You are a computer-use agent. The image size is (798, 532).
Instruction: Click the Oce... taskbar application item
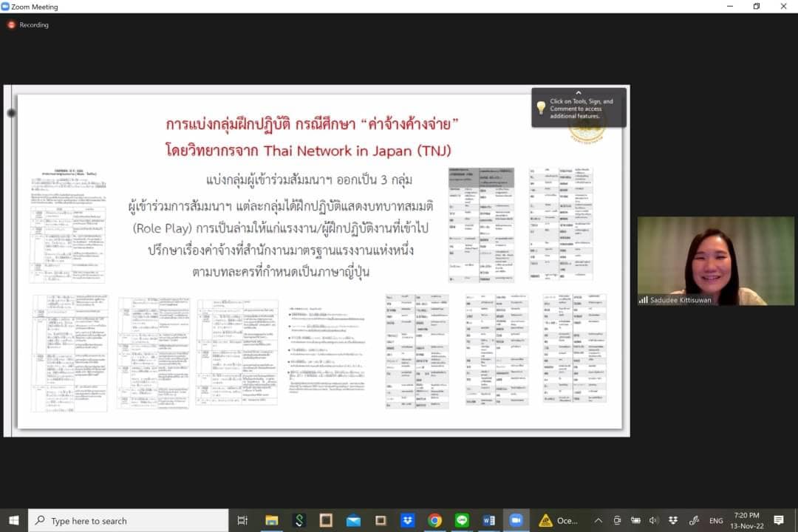(559, 520)
